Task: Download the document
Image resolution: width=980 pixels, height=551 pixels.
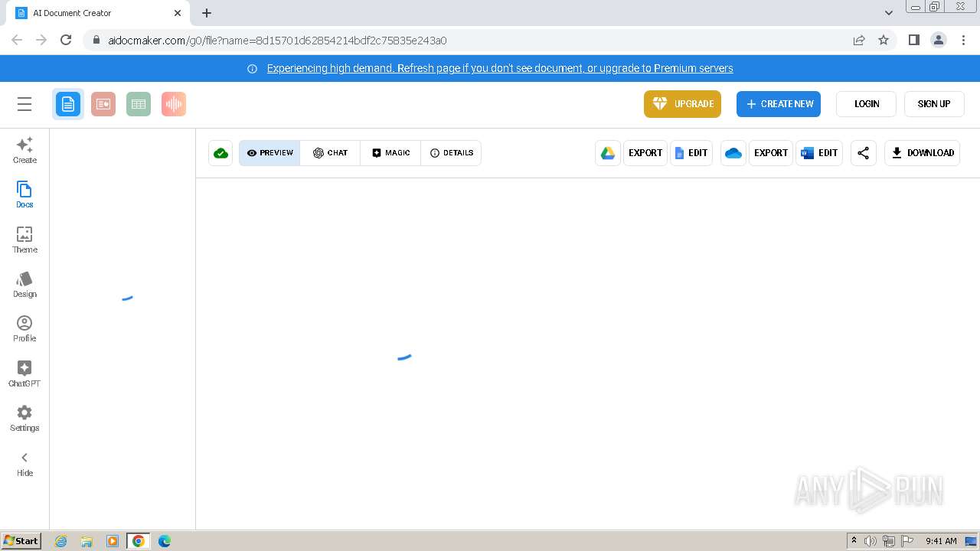Action: pyautogui.click(x=923, y=153)
